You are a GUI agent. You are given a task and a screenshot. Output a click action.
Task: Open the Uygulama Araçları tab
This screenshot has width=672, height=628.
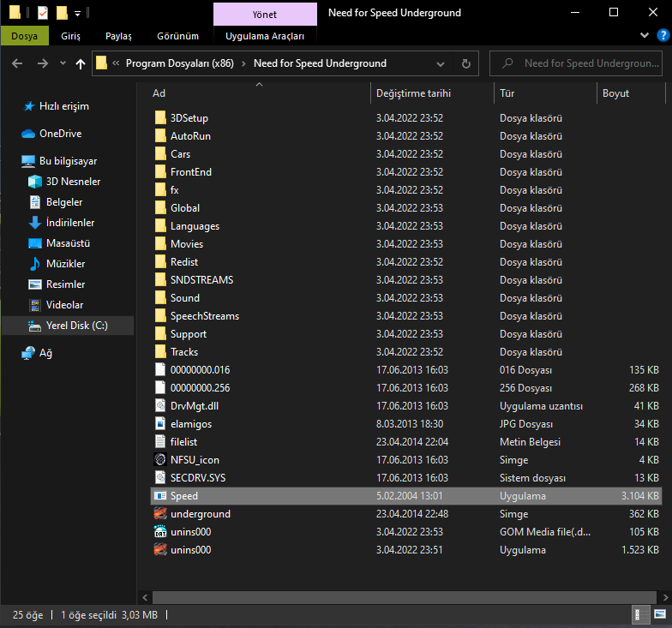pos(265,36)
